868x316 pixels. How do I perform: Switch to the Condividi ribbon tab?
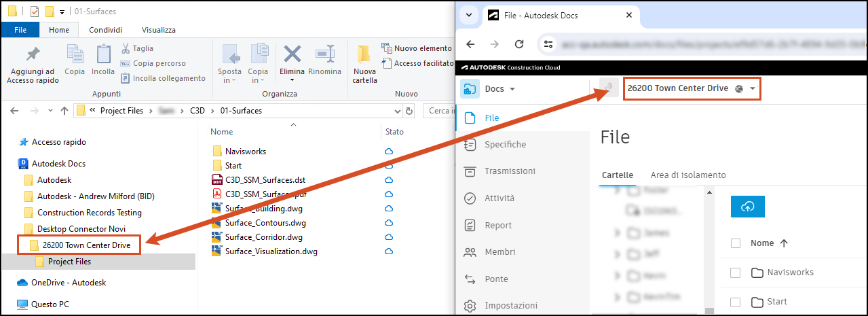106,30
